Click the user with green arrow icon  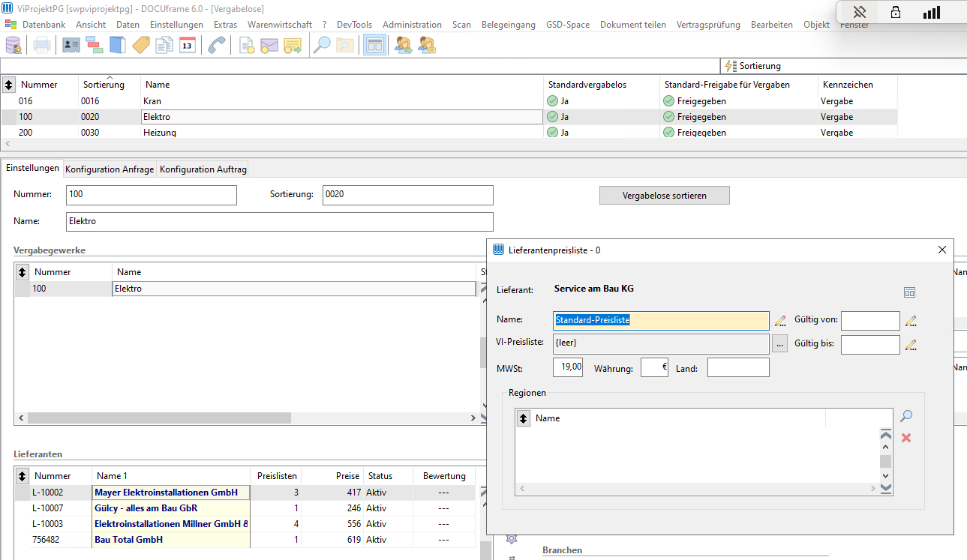click(404, 45)
